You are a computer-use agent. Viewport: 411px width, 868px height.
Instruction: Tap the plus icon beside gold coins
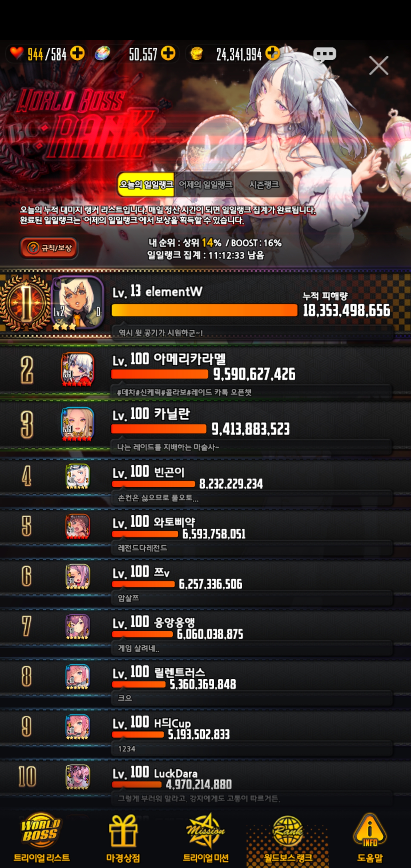(272, 53)
